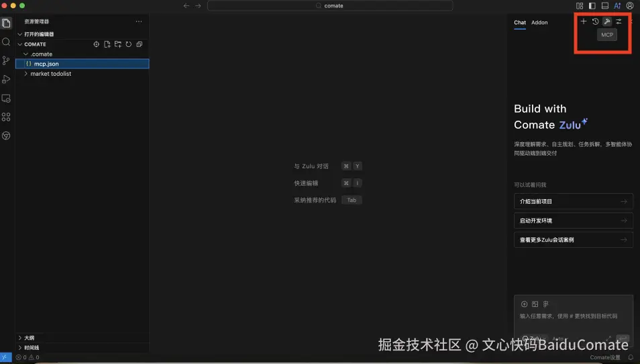Open 查看更多Zulu会话案例 link

coord(574,239)
